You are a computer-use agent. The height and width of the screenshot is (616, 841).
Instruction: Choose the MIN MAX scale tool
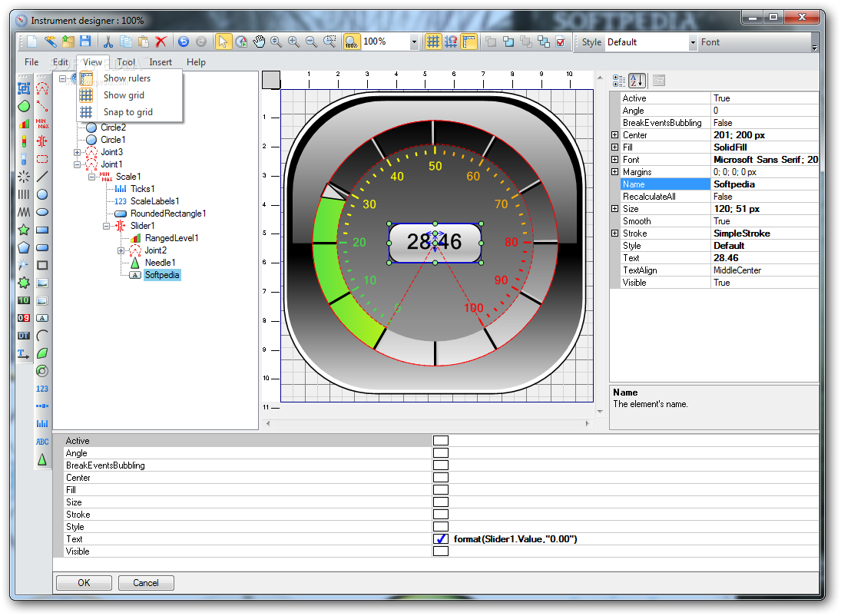41,124
